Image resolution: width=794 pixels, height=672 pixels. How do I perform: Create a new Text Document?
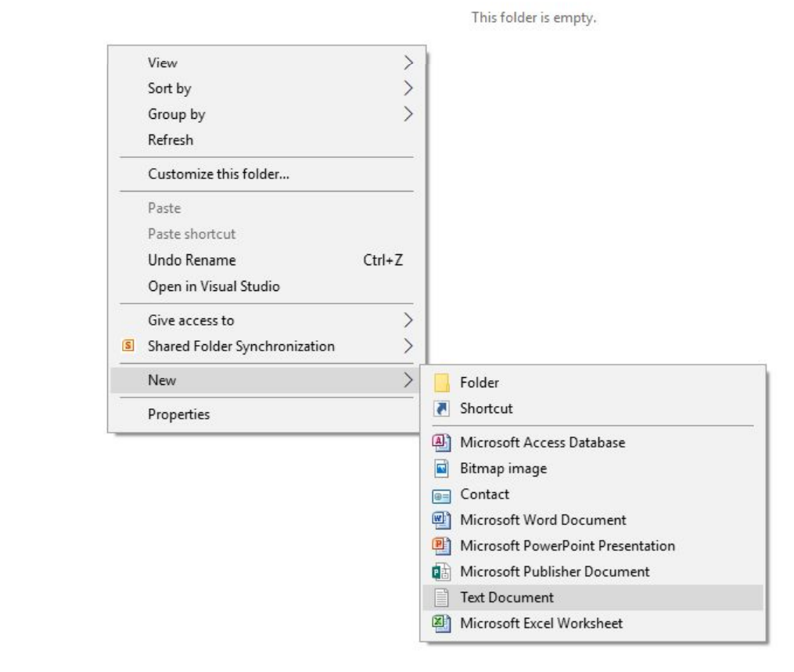[506, 598]
